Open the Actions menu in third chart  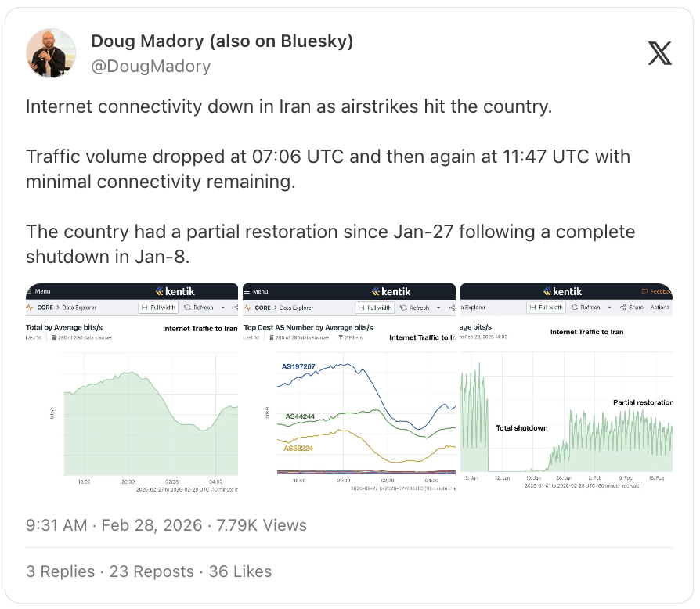[660, 308]
